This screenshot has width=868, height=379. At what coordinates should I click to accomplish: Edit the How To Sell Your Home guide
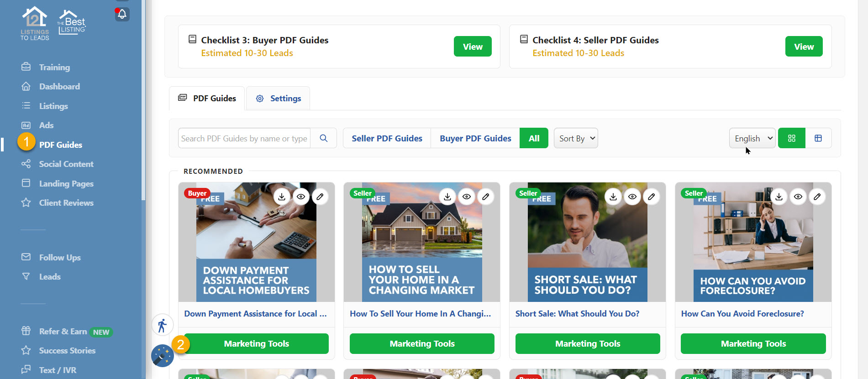486,197
